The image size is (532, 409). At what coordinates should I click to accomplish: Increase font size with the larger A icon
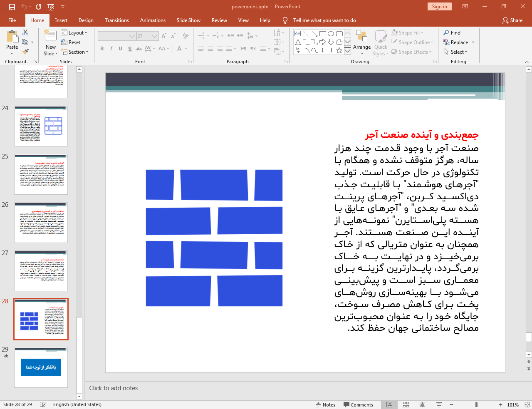tap(164, 36)
